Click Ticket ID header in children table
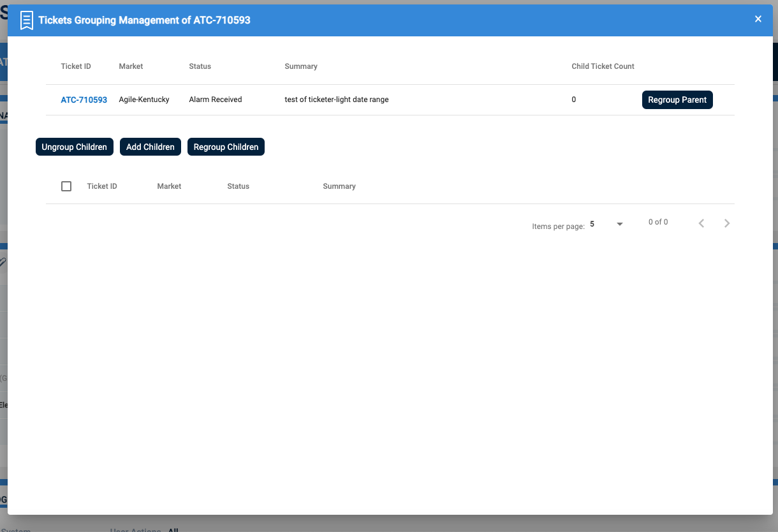This screenshot has width=778, height=532. [x=102, y=186]
